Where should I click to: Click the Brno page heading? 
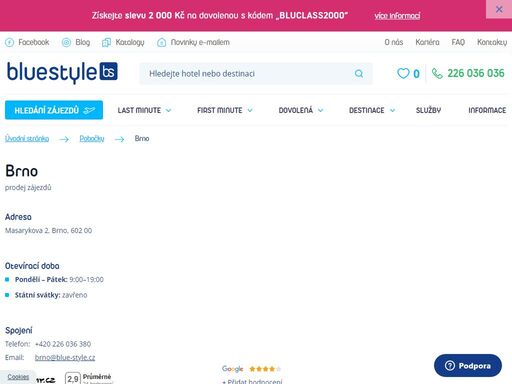pos(22,171)
